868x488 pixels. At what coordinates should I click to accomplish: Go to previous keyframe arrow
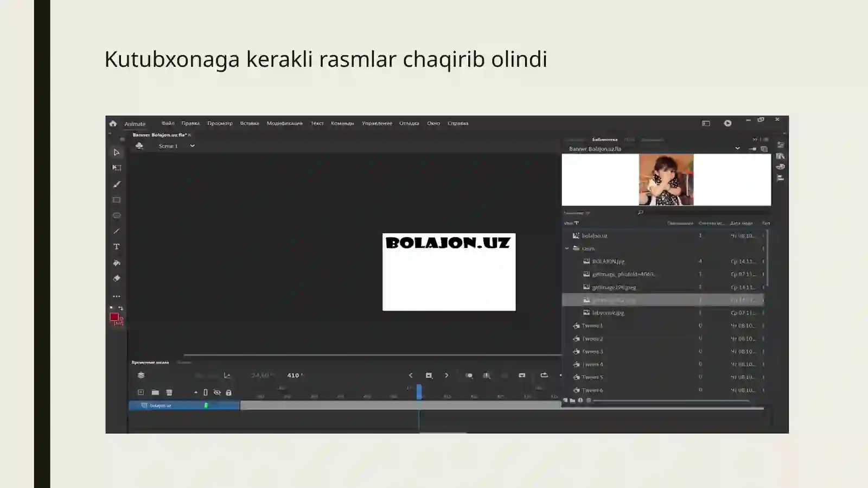coord(411,375)
